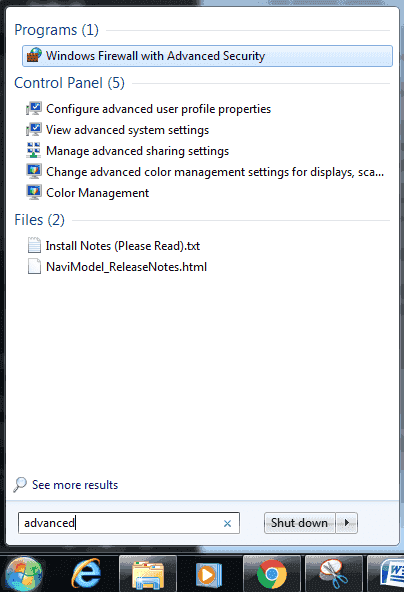
Task: Click the NaviModel_ReleaseNotes file icon
Action: tap(34, 266)
